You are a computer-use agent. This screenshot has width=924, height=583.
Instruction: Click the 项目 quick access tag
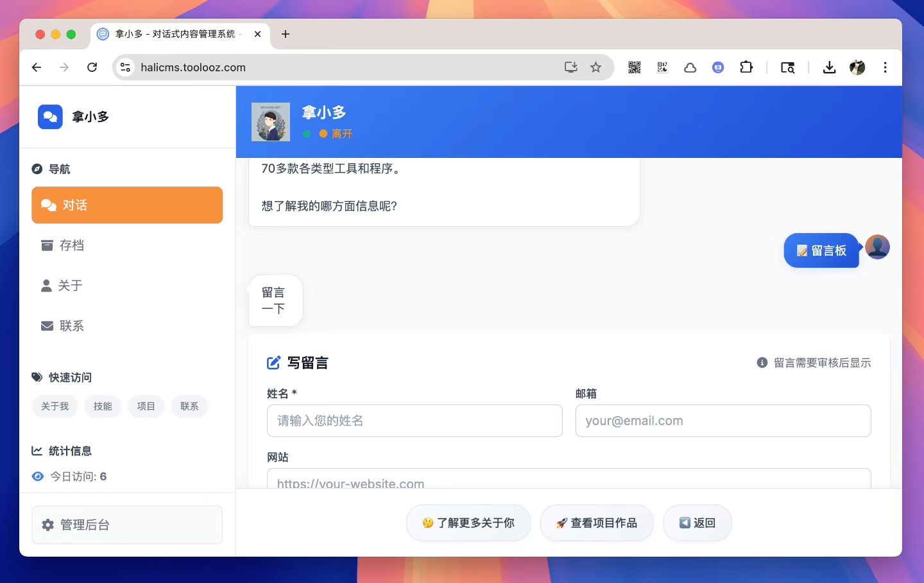click(146, 406)
